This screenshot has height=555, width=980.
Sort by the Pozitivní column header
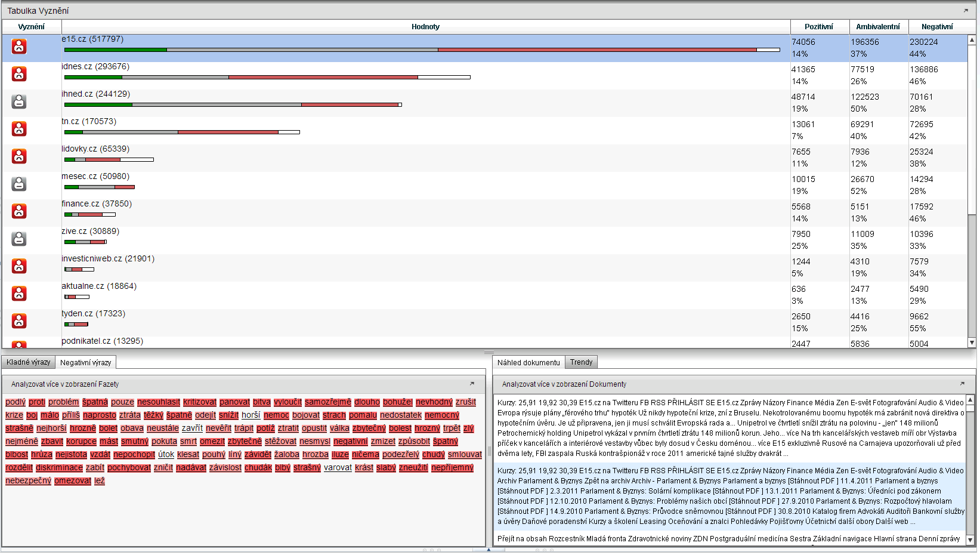(x=819, y=27)
